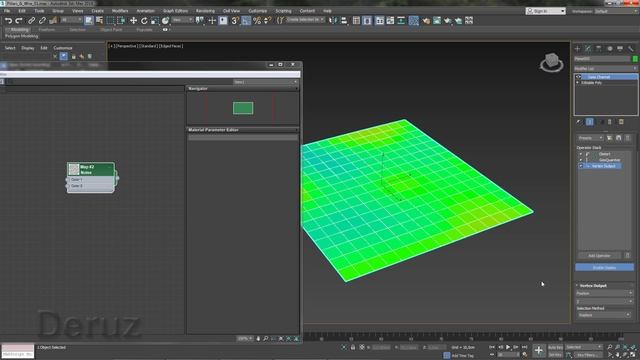Open the Graph Editors menu
The width and height of the screenshot is (640, 360).
[176, 11]
